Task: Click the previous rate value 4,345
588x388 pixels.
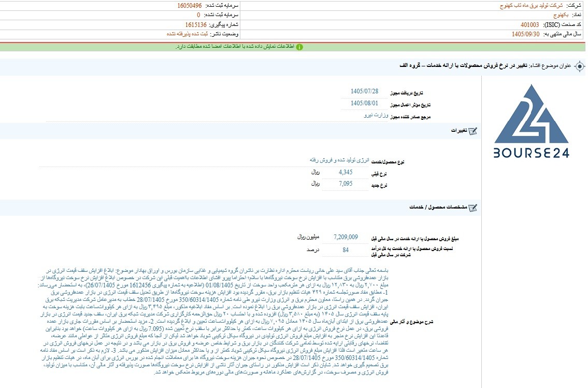Action: (x=346, y=172)
